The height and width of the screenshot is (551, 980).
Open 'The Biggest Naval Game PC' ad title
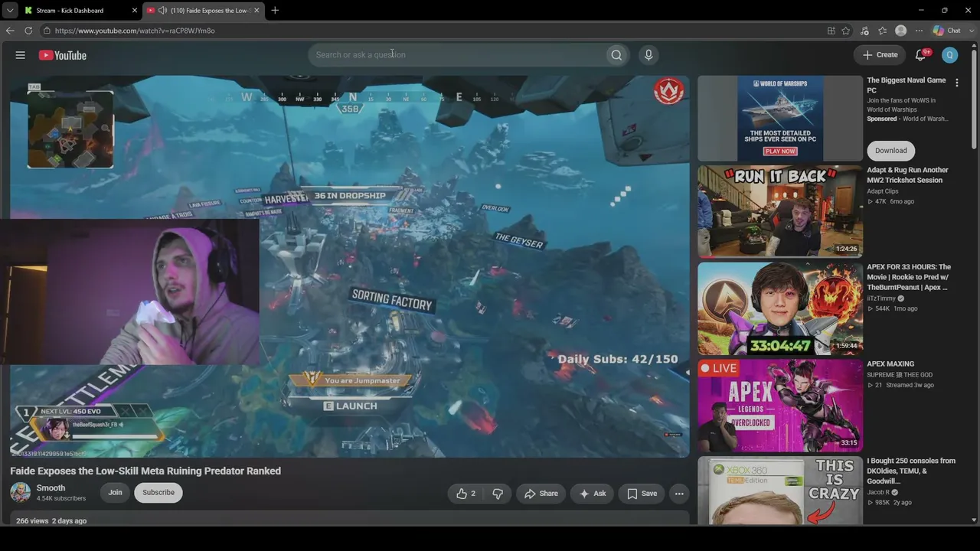(906, 85)
